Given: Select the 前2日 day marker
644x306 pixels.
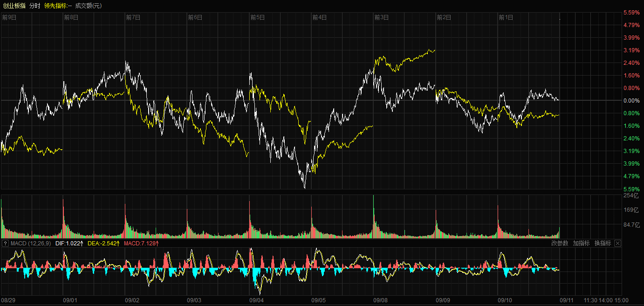Looking at the screenshot, I should (444, 17).
